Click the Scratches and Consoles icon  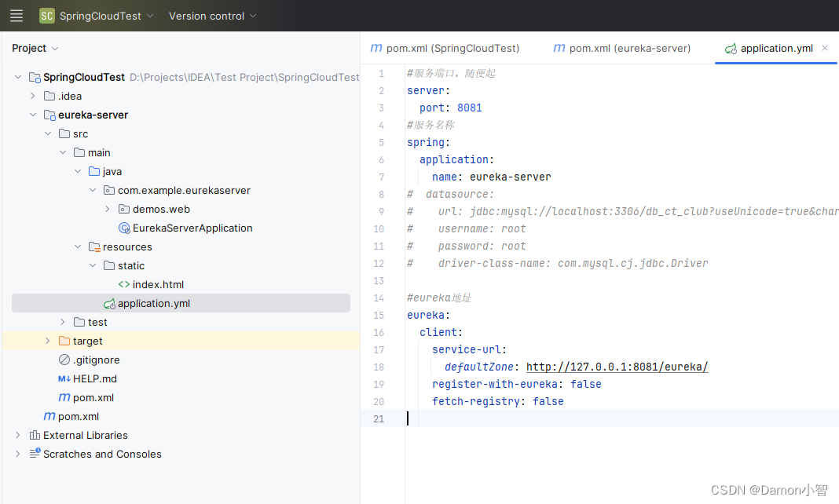coord(35,453)
